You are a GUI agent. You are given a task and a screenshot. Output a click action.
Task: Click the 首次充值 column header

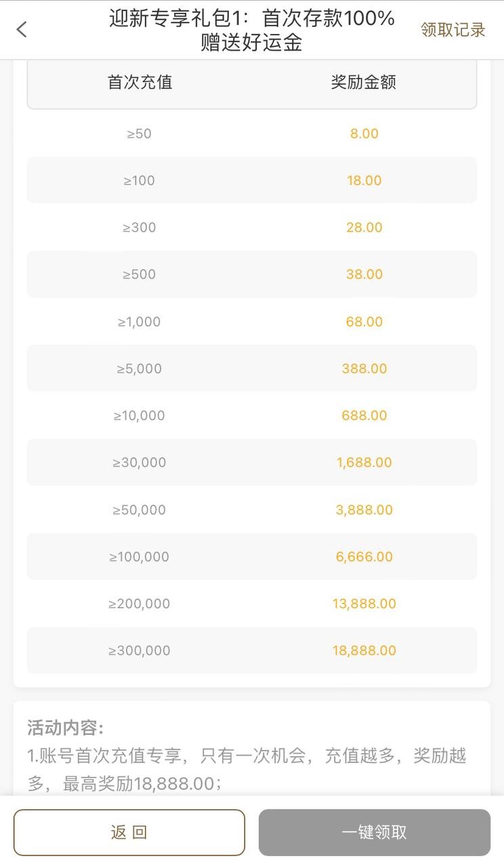point(140,83)
